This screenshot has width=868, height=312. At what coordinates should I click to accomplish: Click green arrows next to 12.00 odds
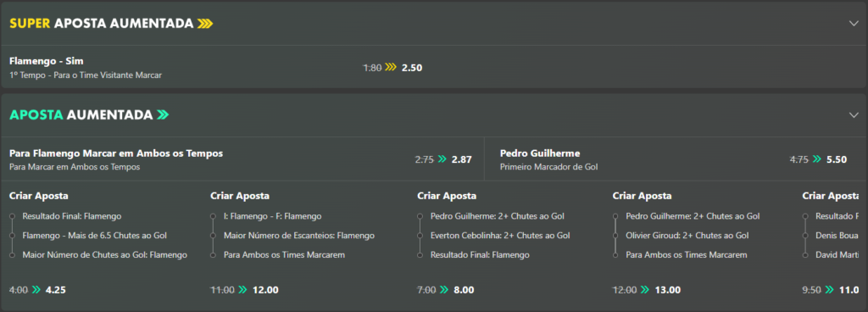pyautogui.click(x=242, y=289)
